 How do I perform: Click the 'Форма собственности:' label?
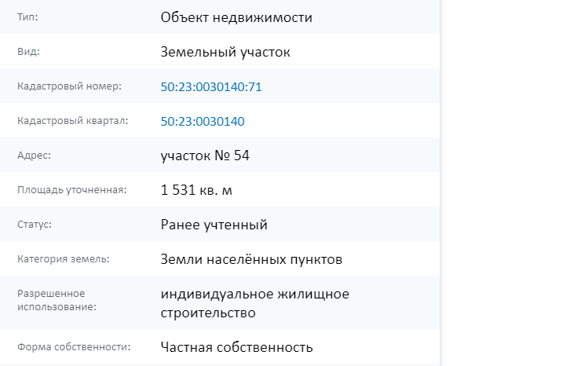coord(74,347)
